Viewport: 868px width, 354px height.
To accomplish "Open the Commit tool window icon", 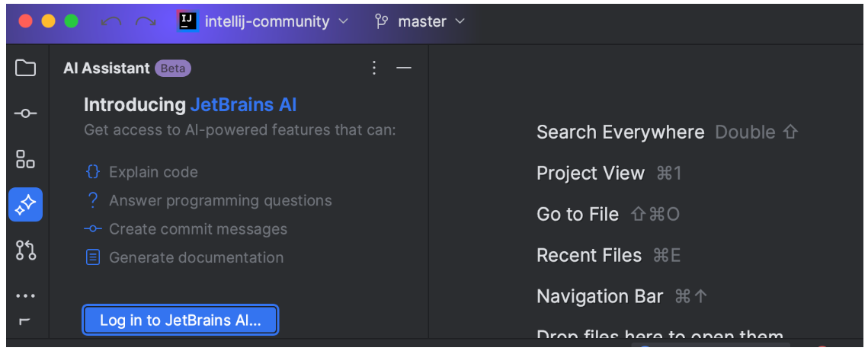I will click(x=26, y=113).
